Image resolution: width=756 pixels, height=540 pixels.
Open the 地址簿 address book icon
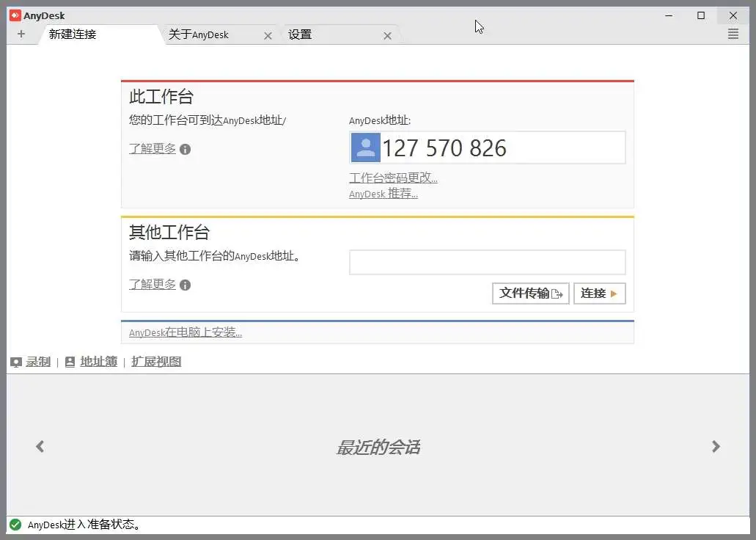(70, 361)
